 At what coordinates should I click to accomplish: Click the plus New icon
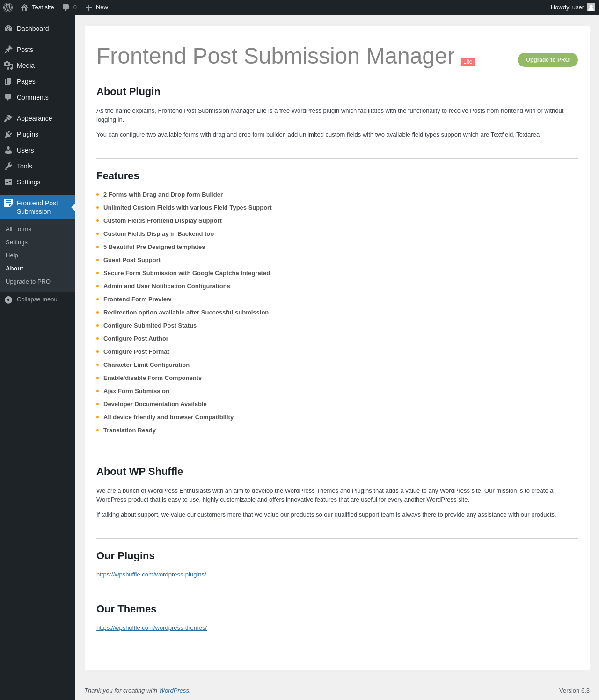(x=88, y=7)
